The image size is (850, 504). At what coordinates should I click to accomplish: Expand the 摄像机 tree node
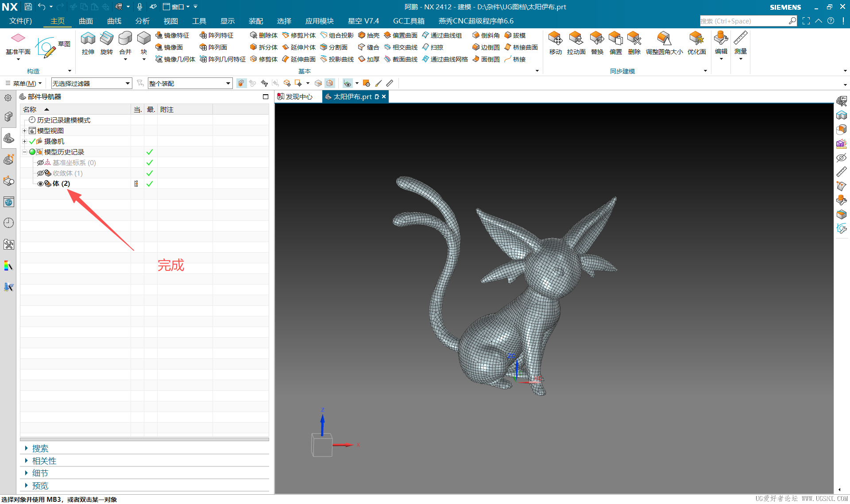point(25,142)
